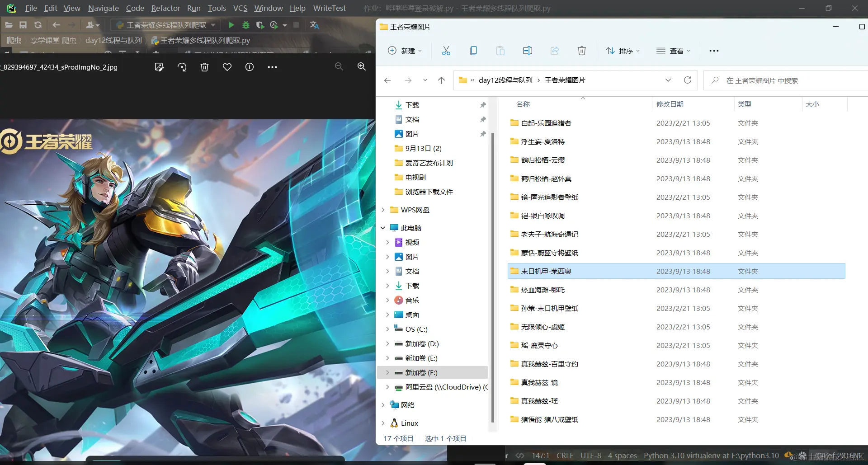868x465 pixels.
Task: Open the 排序 sort dropdown
Action: click(x=623, y=51)
